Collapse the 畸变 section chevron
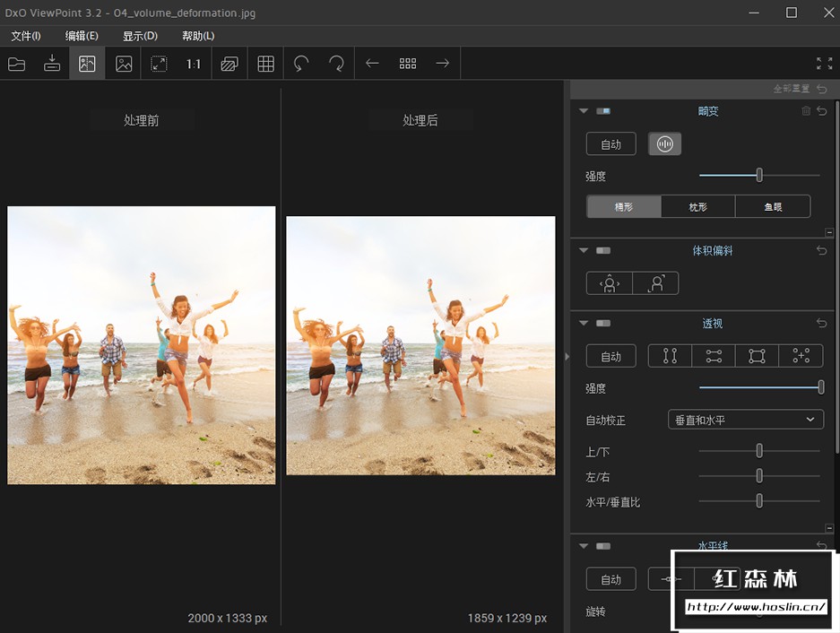 click(x=582, y=110)
